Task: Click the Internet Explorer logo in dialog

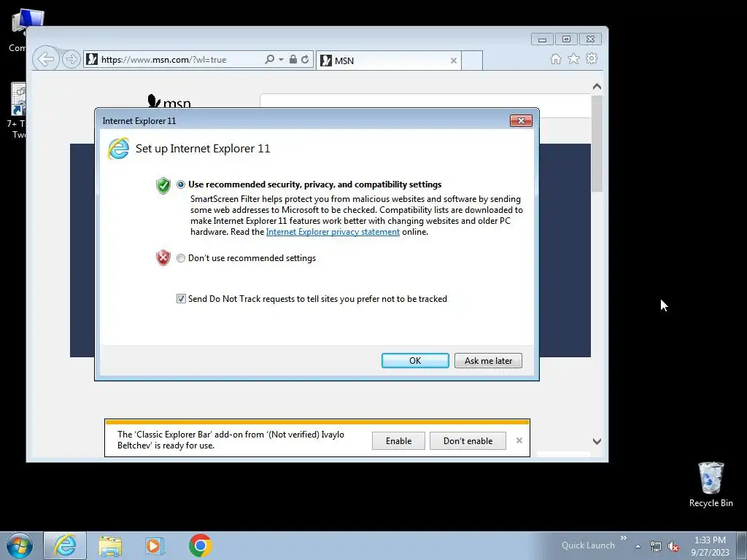Action: 118,149
